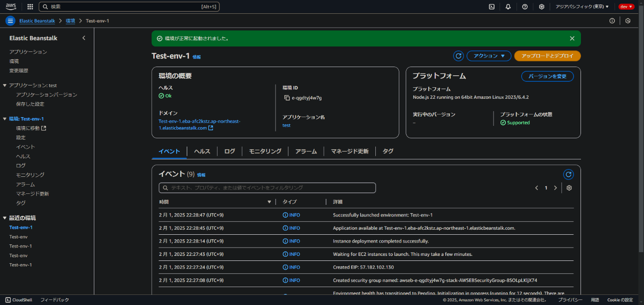Sort events by the 時間 column arrow
Image resolution: width=644 pixels, height=305 pixels.
[270, 202]
